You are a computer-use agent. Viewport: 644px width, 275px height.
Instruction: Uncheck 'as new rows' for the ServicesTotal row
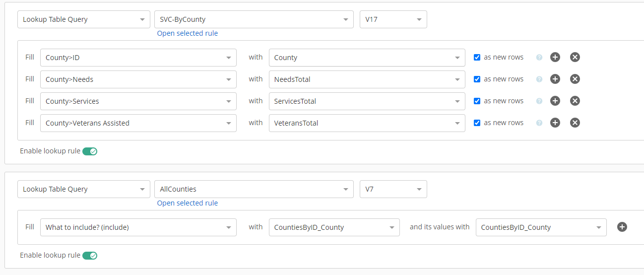click(477, 101)
